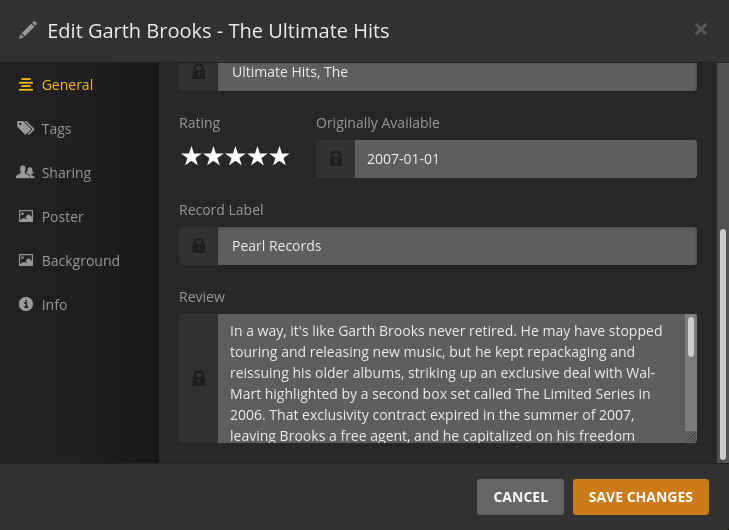Click the Background image icon
Image resolution: width=729 pixels, height=530 pixels.
(26, 261)
